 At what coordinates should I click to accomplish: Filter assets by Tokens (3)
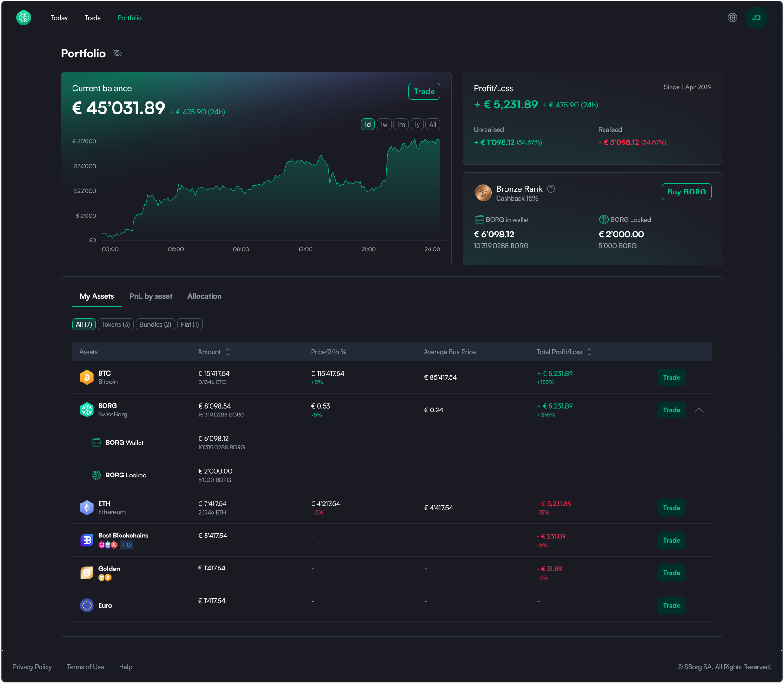click(x=116, y=324)
